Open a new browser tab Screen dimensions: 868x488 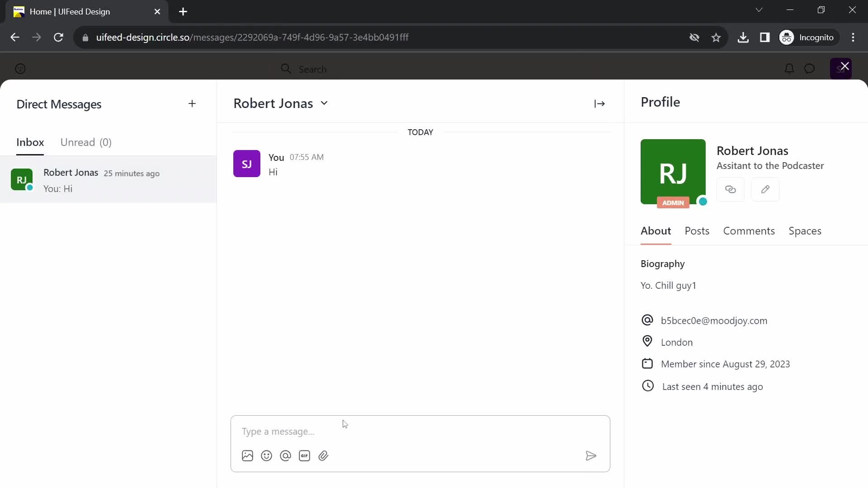183,12
